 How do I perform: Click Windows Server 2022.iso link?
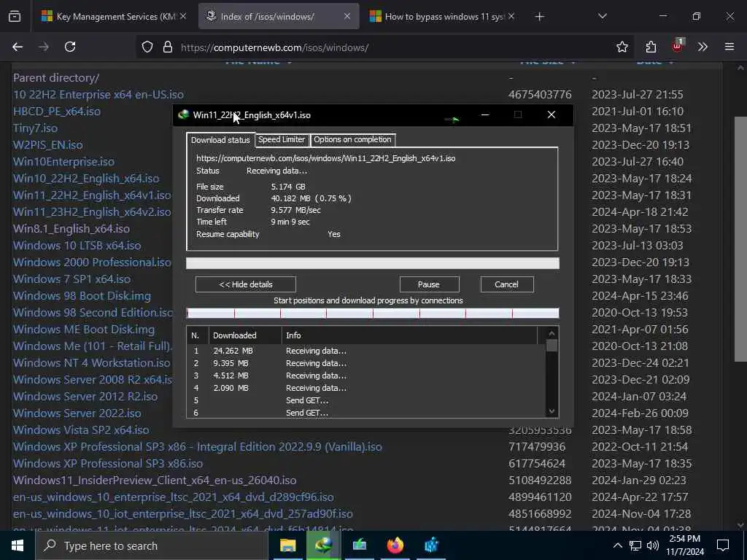coord(77,413)
